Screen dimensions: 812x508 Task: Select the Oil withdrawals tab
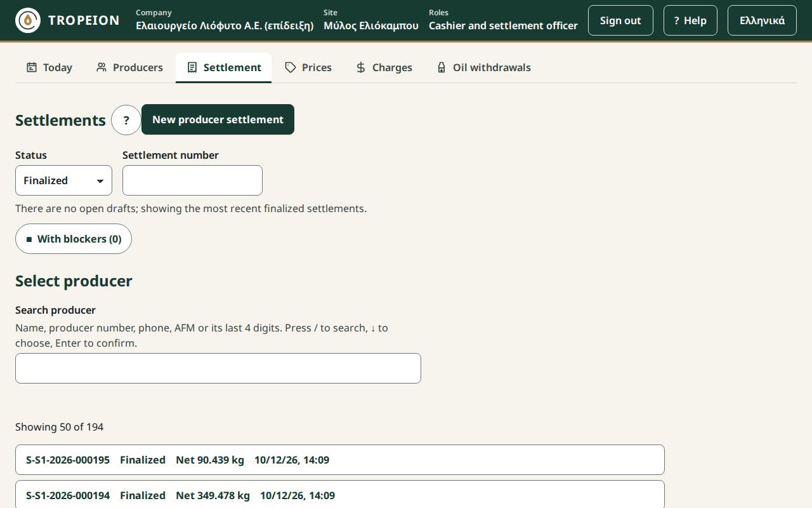coord(483,67)
